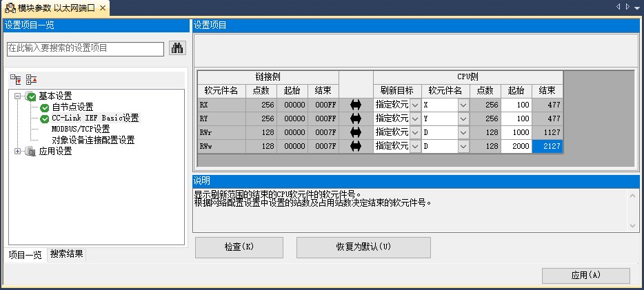Click the collapse-all tree icon

[x=32, y=80]
